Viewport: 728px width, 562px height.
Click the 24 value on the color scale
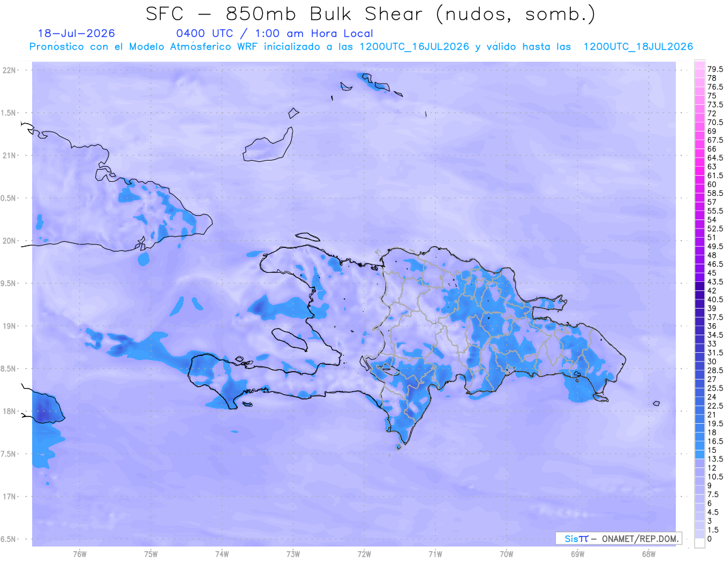pyautogui.click(x=712, y=397)
